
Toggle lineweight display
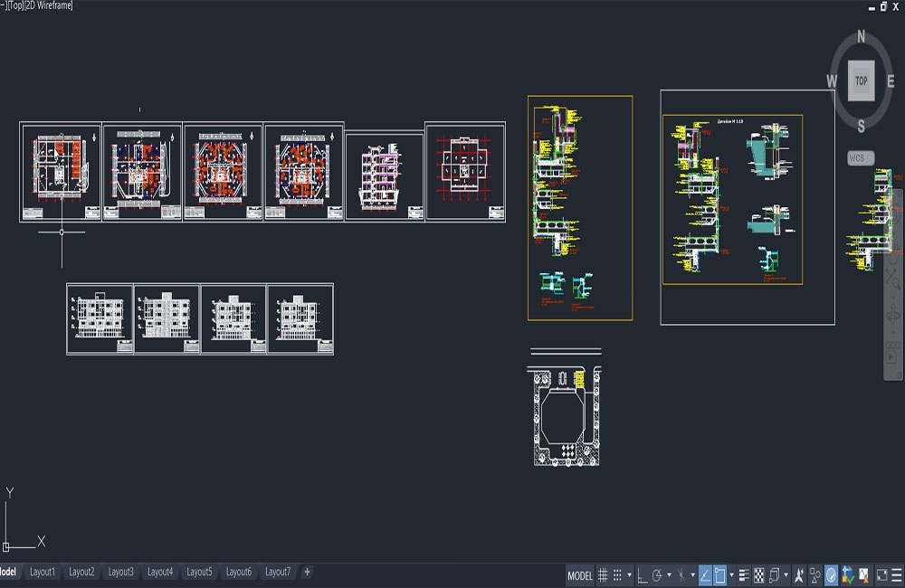(744, 575)
